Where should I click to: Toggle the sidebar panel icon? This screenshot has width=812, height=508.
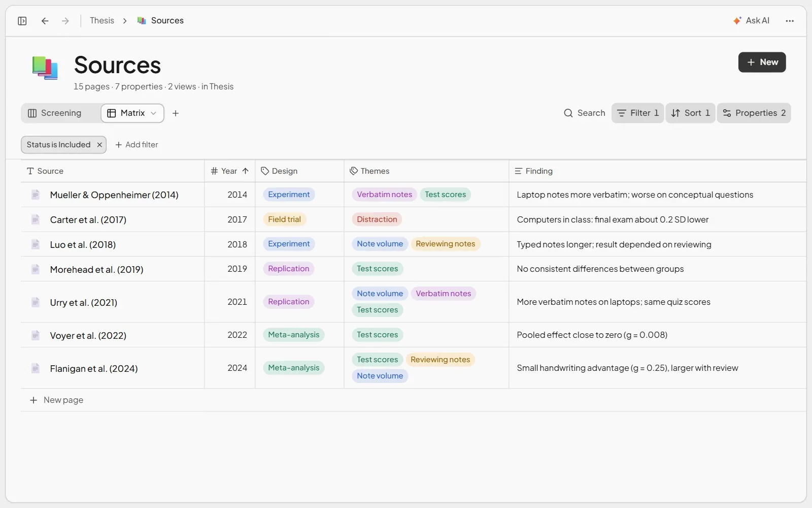coord(22,21)
